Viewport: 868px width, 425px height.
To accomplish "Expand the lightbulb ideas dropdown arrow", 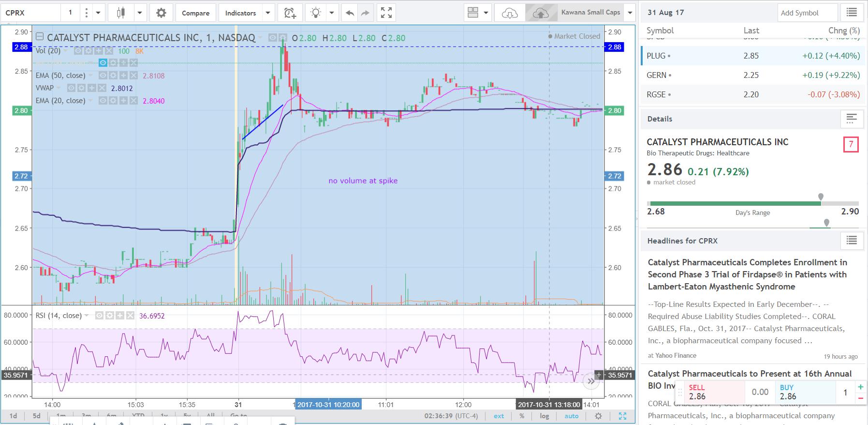I will pyautogui.click(x=332, y=13).
